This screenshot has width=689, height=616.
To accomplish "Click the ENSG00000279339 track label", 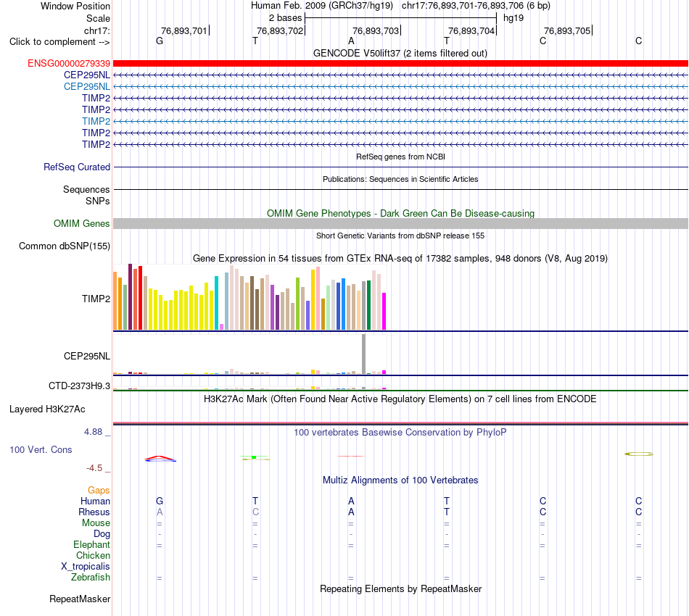I will (x=69, y=64).
